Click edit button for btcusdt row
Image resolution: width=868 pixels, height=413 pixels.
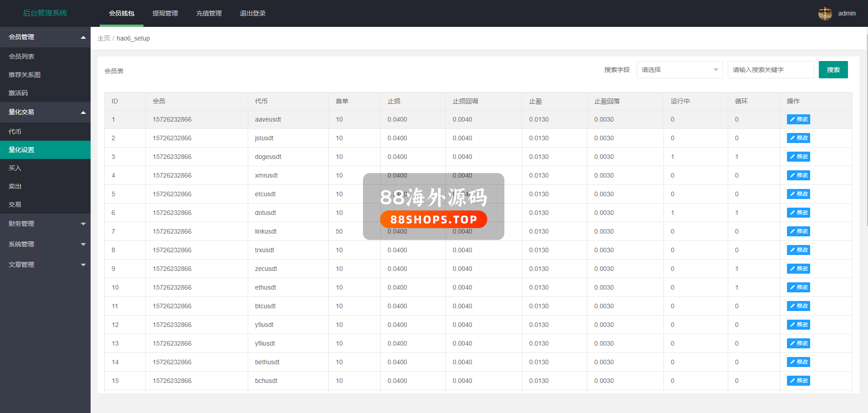798,306
